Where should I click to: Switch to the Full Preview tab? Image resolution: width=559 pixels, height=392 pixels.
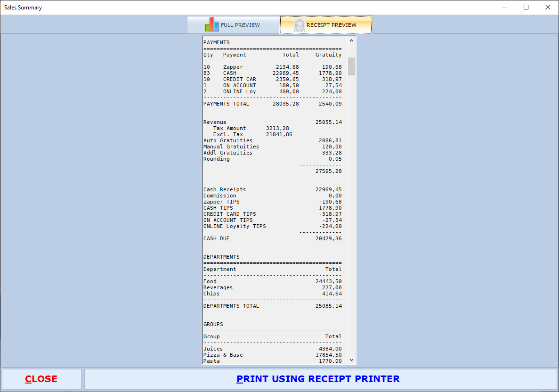pyautogui.click(x=233, y=25)
